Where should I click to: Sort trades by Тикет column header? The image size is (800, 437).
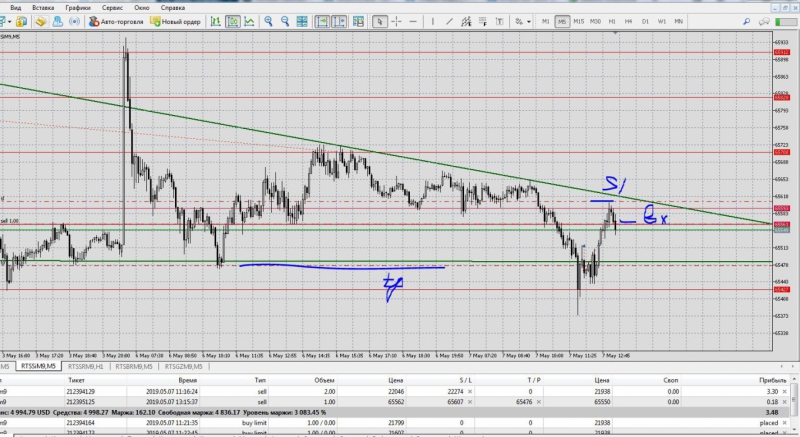[x=76, y=380]
